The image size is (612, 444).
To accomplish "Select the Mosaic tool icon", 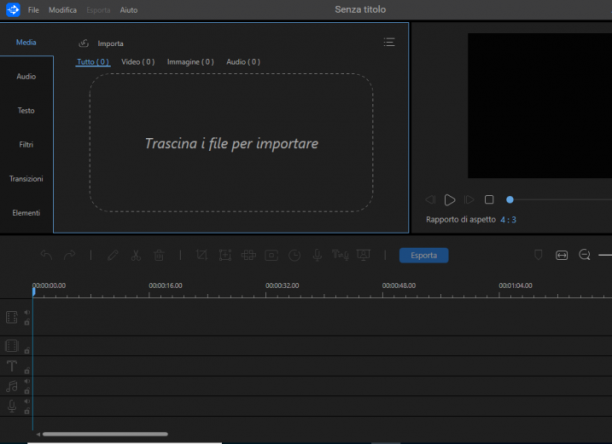I will [248, 255].
